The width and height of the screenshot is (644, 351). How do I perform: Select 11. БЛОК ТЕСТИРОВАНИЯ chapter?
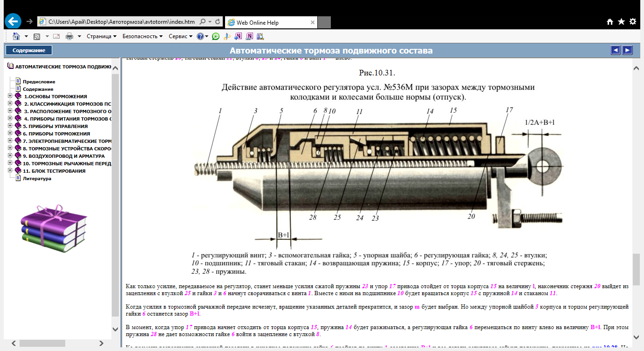click(54, 171)
